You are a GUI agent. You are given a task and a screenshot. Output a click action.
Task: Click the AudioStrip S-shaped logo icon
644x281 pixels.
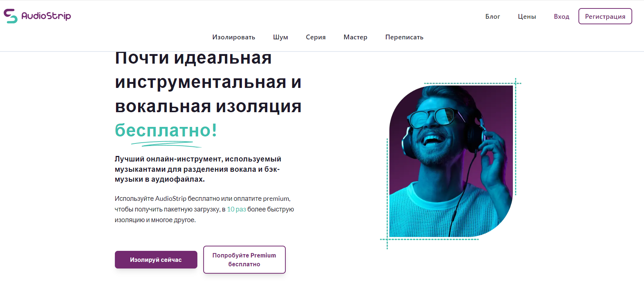click(x=10, y=16)
